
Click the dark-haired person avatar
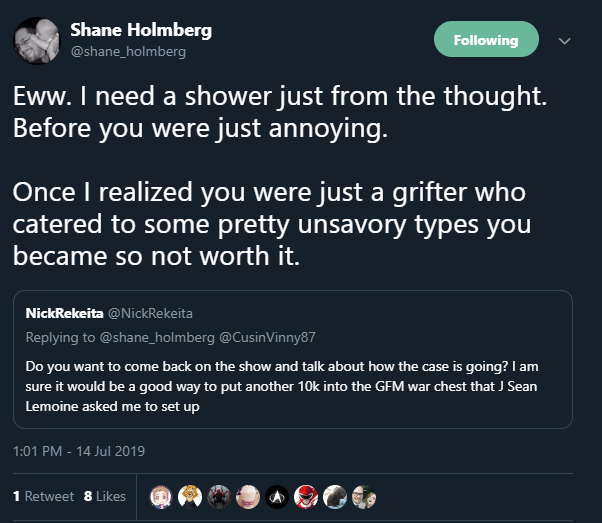coord(335,497)
